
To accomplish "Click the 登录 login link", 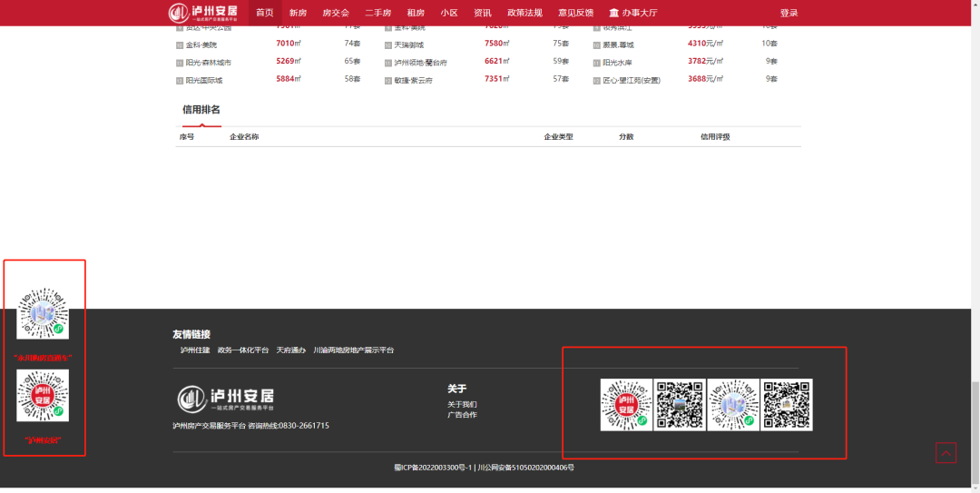I will click(x=789, y=13).
